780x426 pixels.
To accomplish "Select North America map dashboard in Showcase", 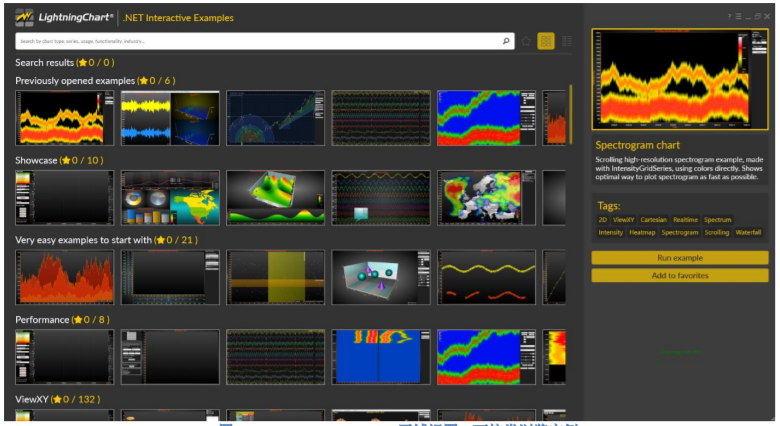I will tap(170, 198).
